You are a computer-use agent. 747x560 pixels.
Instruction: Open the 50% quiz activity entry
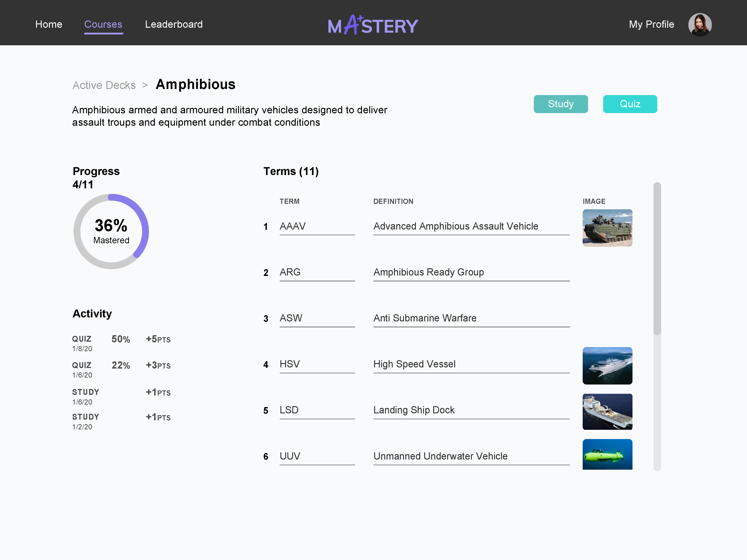pyautogui.click(x=121, y=339)
